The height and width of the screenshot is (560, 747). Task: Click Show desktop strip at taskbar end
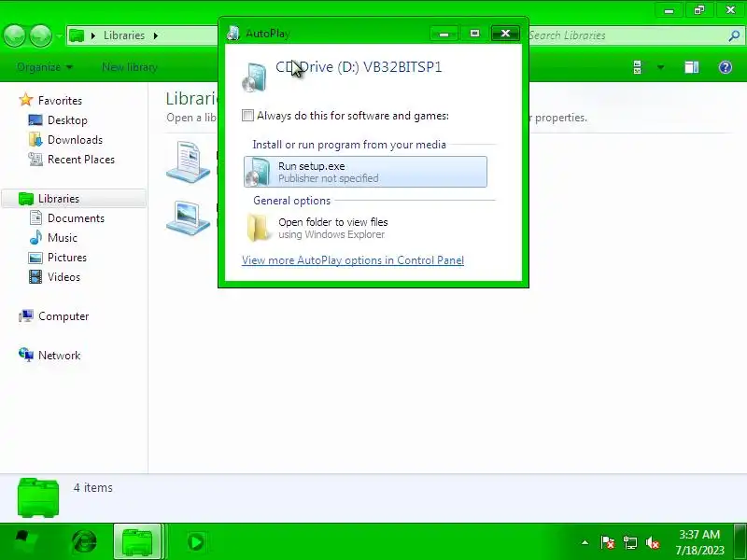(x=740, y=541)
